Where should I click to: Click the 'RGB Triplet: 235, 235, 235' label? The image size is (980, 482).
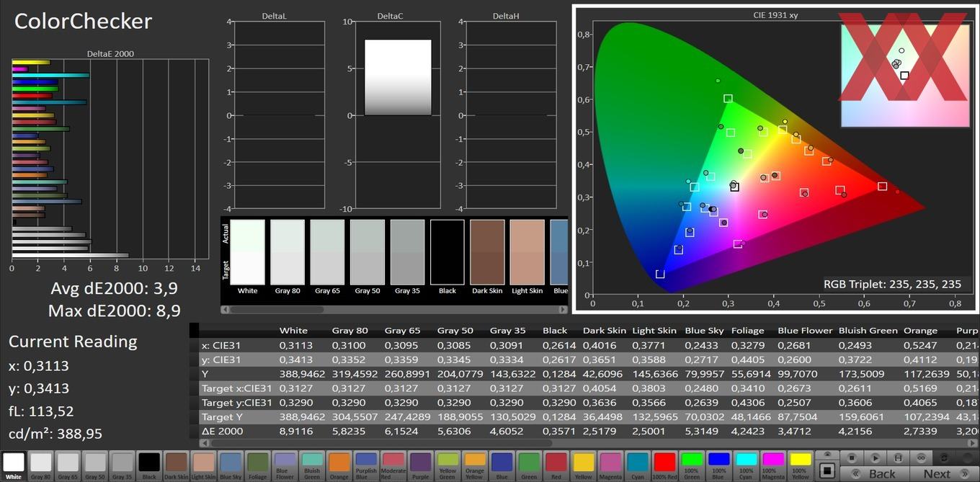892,285
